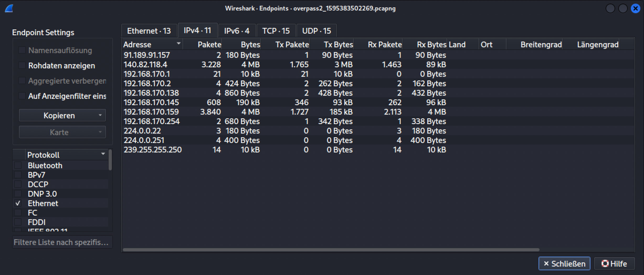Check the FC protocol checkbox

[18, 212]
